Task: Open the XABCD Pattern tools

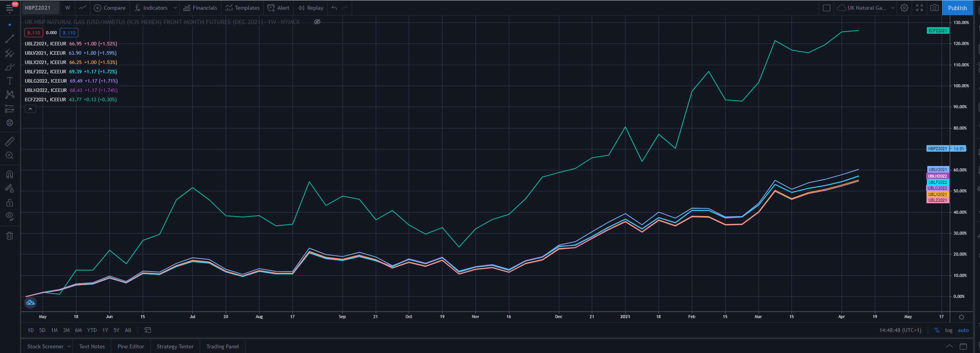Action: tap(10, 95)
